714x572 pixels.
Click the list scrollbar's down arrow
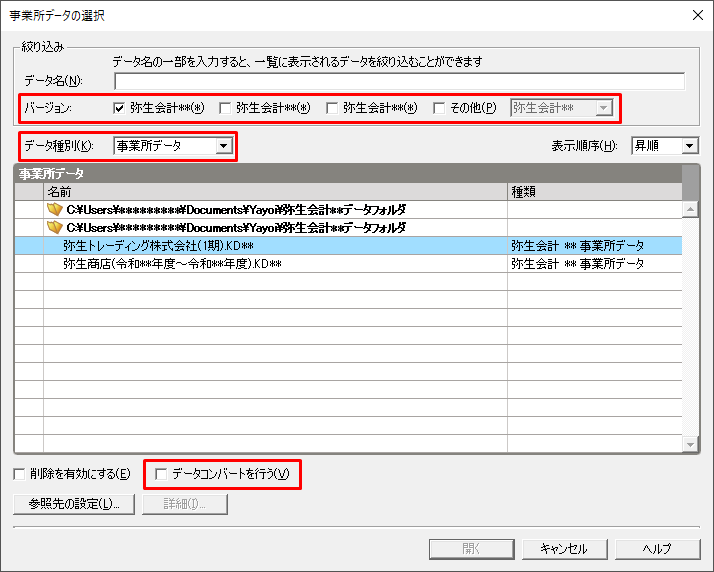pyautogui.click(x=690, y=444)
